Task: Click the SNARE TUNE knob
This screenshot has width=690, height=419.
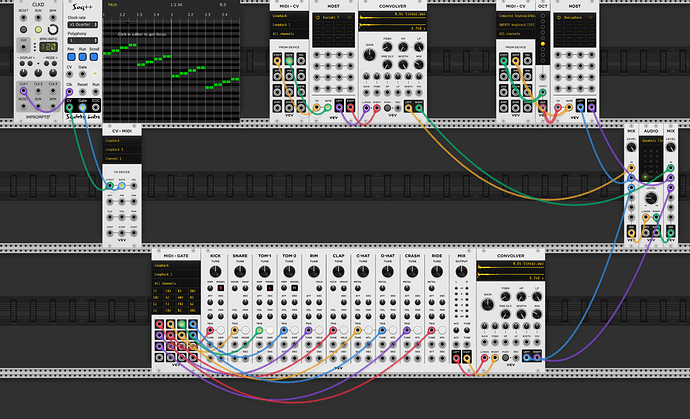Action: coord(240,271)
